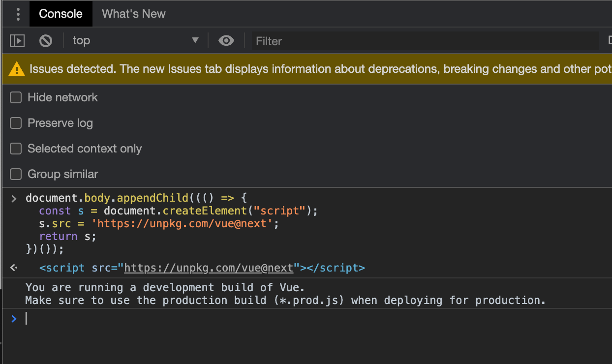Click the 'Make sure to use the production build' line
This screenshot has width=612, height=364.
[285, 300]
